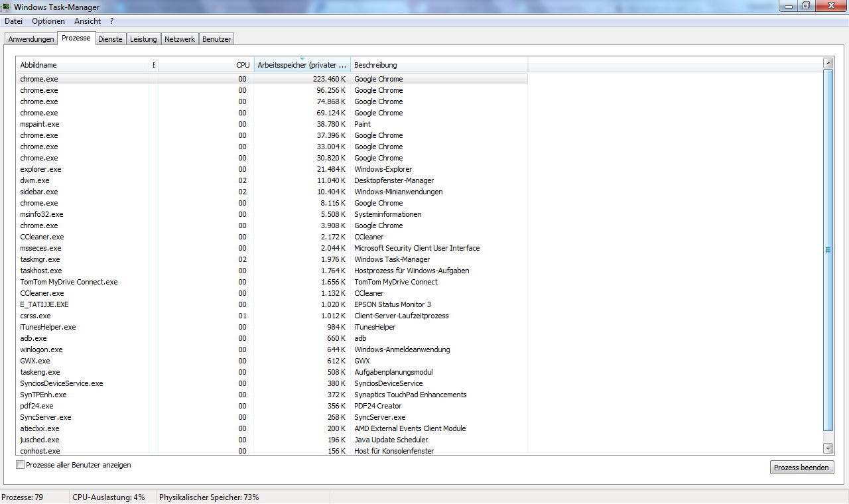Open the Optionen menu

point(48,21)
